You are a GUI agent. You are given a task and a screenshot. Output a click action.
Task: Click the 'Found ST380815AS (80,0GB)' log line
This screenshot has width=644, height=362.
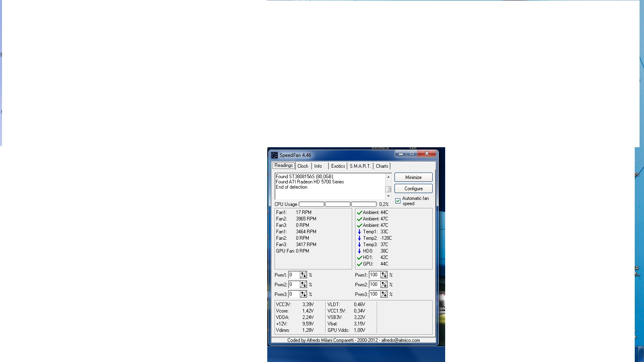(x=305, y=177)
